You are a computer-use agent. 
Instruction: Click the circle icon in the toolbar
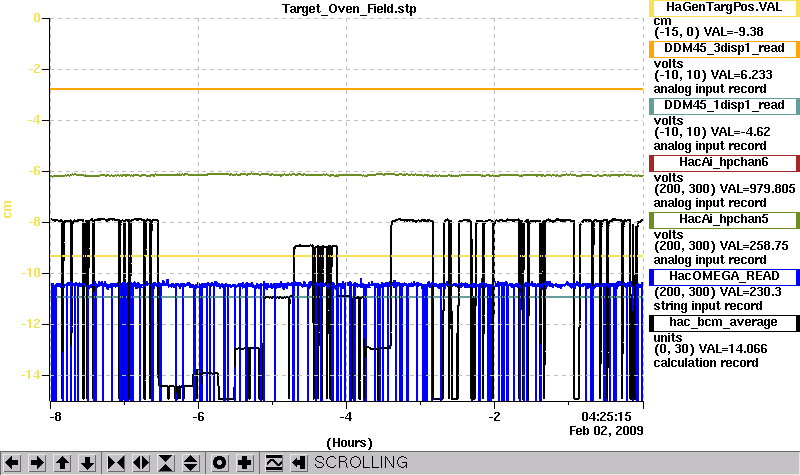pos(219,463)
